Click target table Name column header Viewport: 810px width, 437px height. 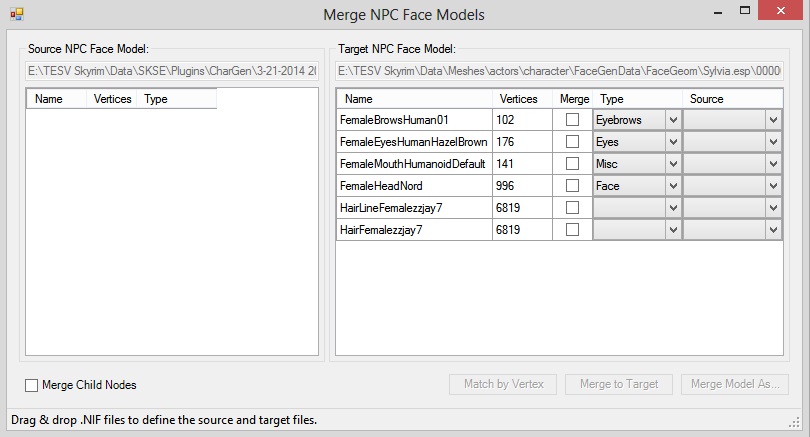pos(414,99)
